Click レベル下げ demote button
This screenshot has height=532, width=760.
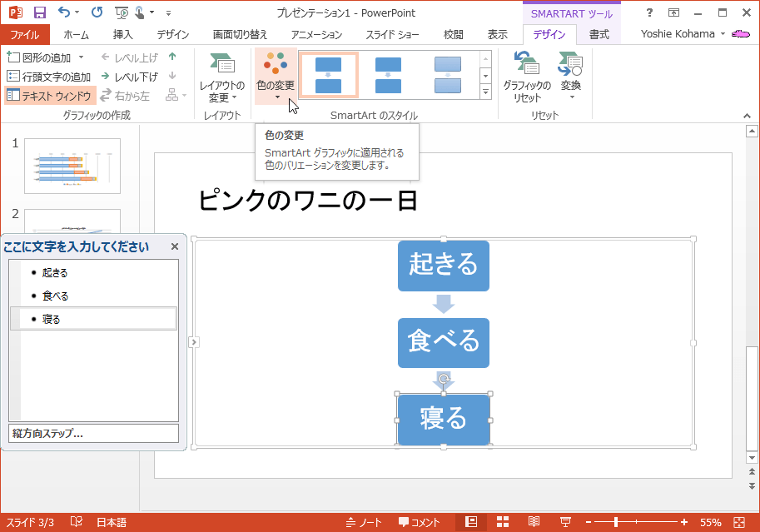click(x=129, y=77)
